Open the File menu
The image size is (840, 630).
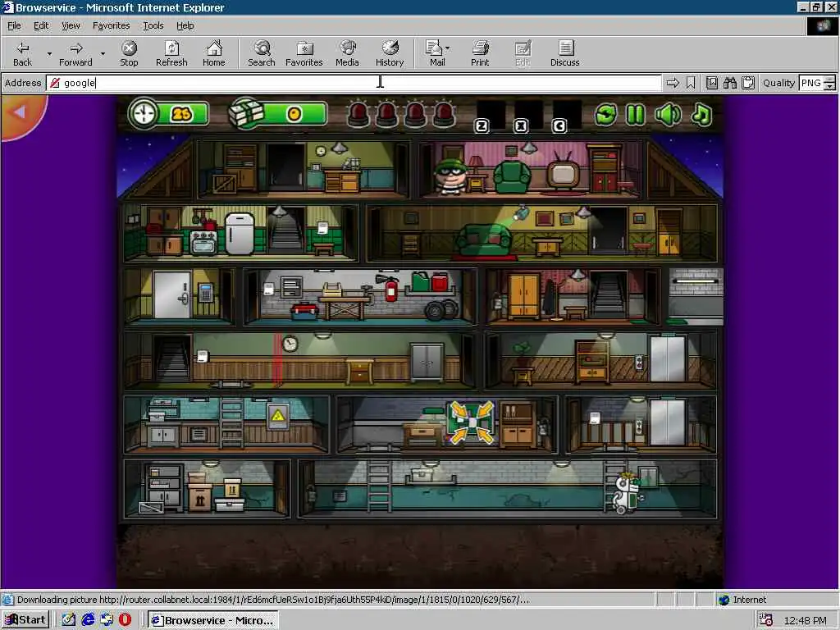14,25
